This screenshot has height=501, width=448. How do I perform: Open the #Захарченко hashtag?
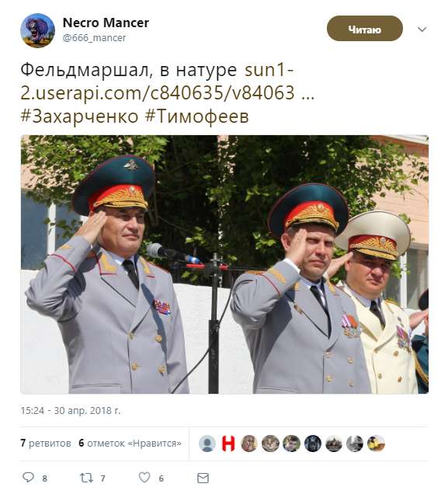[x=79, y=116]
